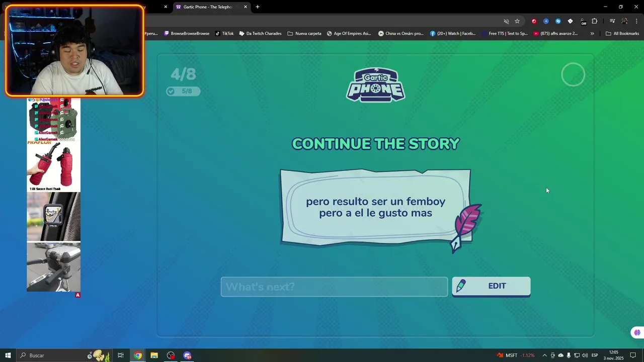Click the OneDrive cloud tray icon
This screenshot has width=644, height=362.
[x=560, y=355]
